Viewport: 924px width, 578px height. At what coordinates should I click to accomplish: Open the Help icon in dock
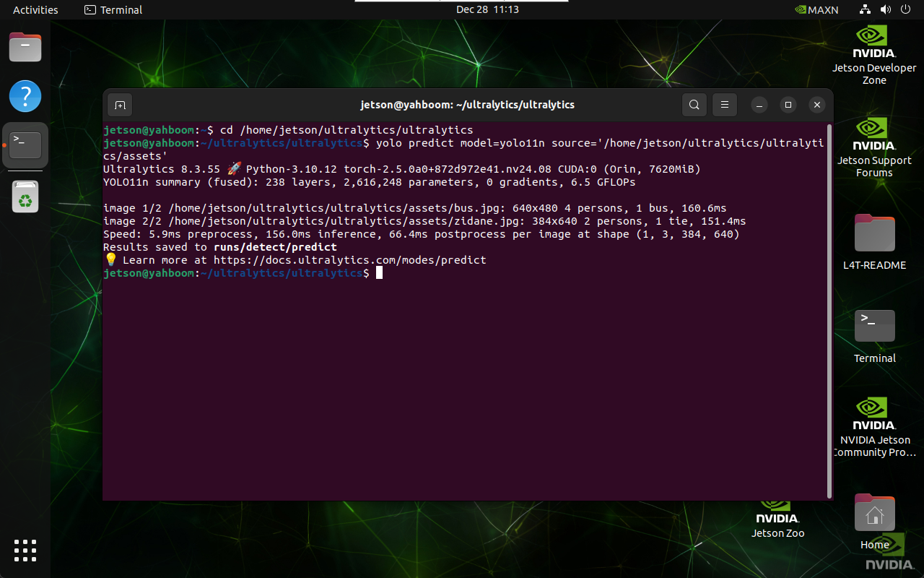point(25,96)
